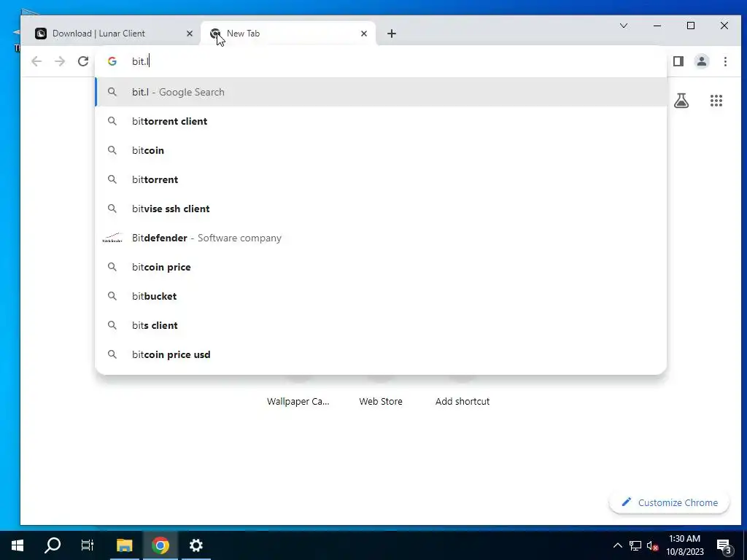Click the search icon beside 'bitbucket'
Image resolution: width=747 pixels, height=560 pixels.
pyautogui.click(x=112, y=296)
